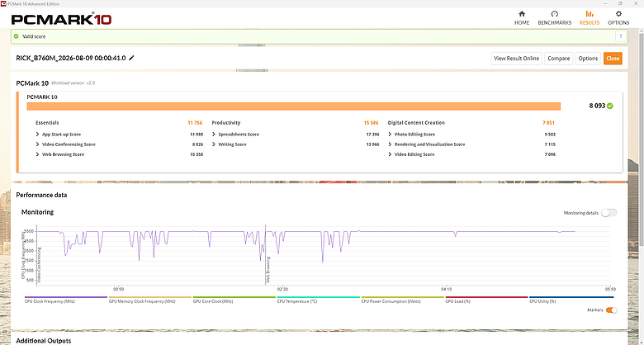This screenshot has height=345, width=644.
Task: Open the Benchmarks gauge icon
Action: click(555, 13)
